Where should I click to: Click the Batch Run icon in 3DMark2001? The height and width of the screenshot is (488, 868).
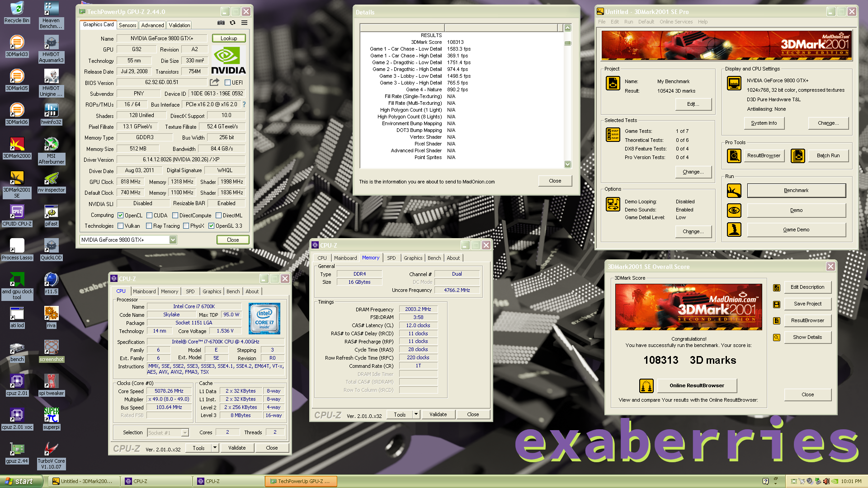click(x=797, y=156)
